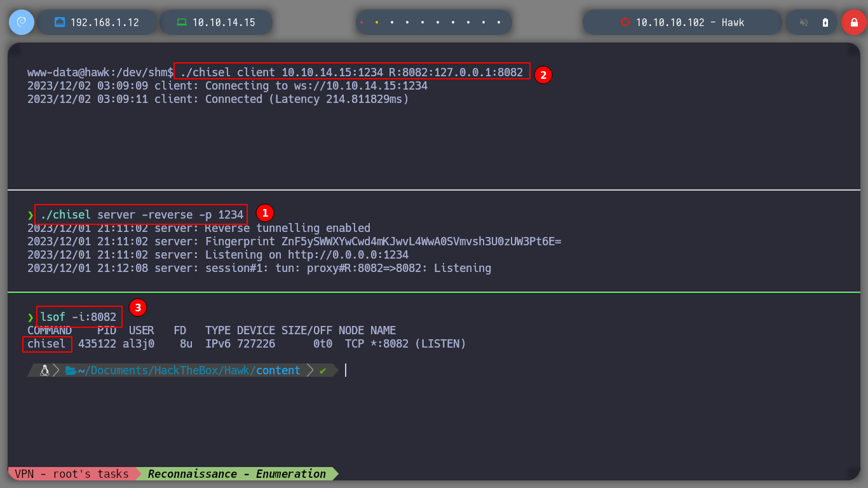Click the 'IPv6' type value in lsof output
The image size is (868, 488).
click(x=218, y=344)
